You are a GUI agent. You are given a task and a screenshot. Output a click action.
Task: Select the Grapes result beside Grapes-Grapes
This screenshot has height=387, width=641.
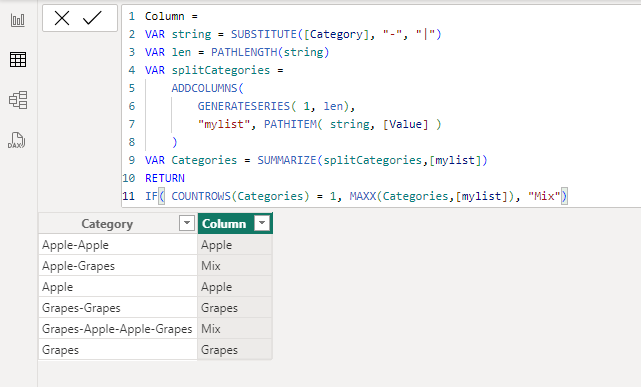235,308
